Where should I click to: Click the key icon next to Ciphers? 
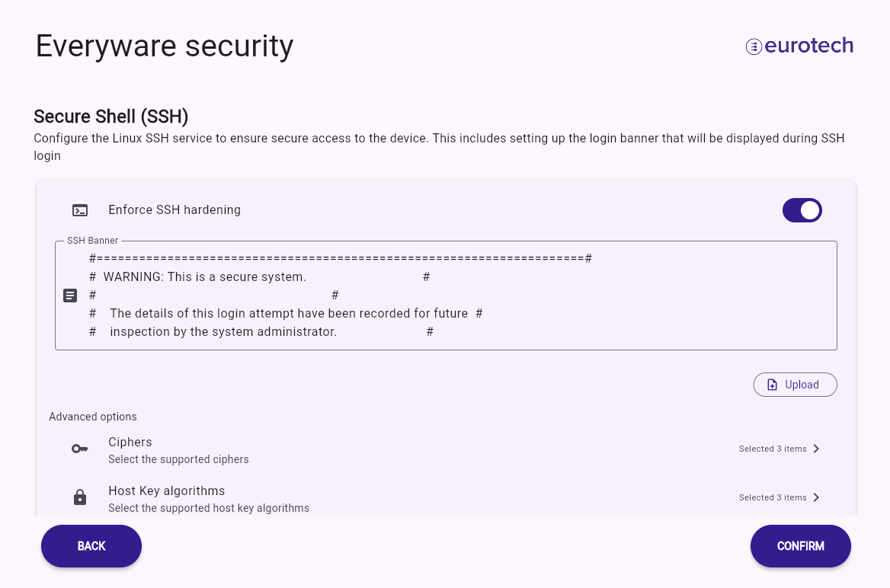tap(80, 449)
